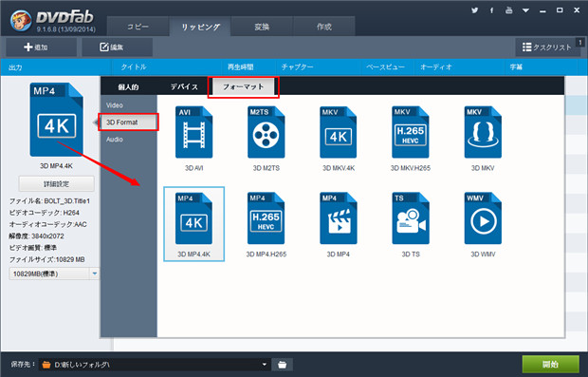Viewport: 588px width, 377px height.
Task: Switch to the 作成 tab
Action: click(324, 27)
